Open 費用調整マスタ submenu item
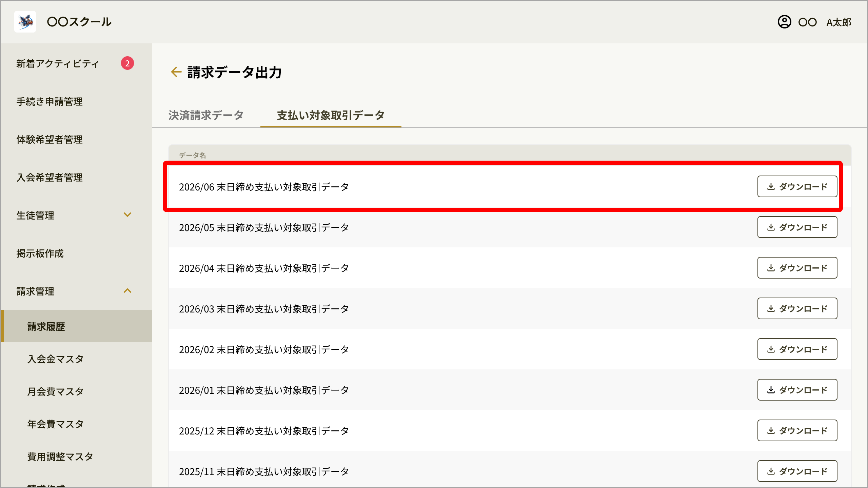 click(60, 456)
